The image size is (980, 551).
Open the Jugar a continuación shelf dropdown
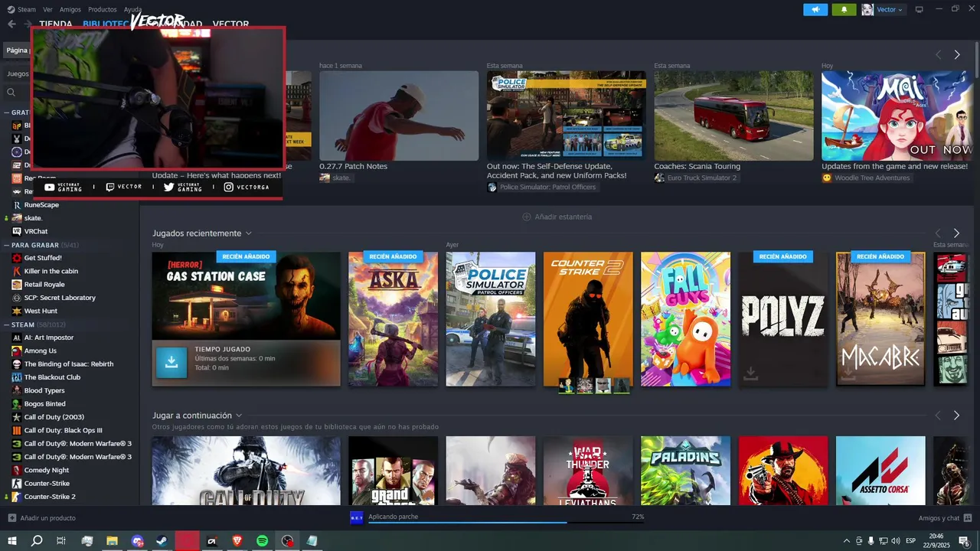coord(239,416)
